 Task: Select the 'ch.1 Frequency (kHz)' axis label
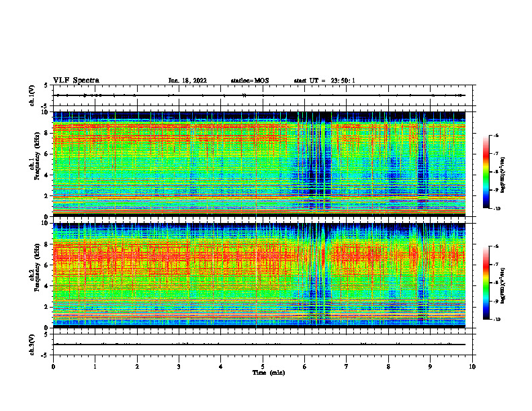point(35,156)
